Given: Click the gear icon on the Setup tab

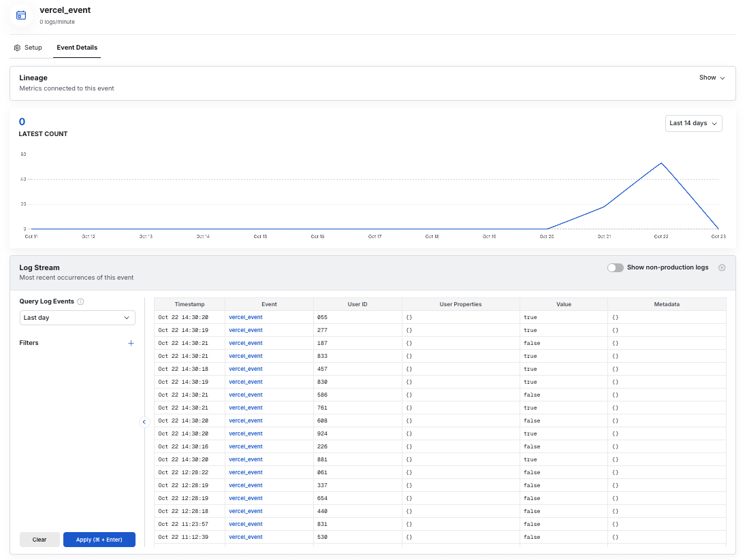Looking at the screenshot, I should (17, 48).
